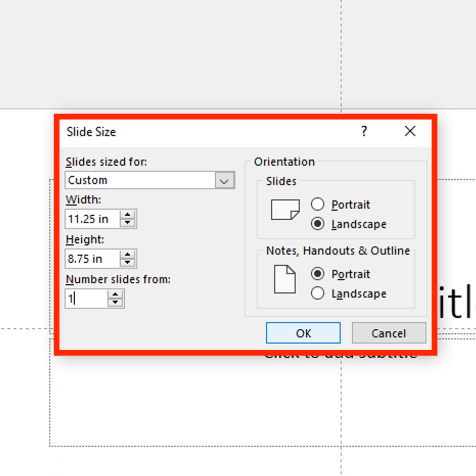Choose Portrait for Notes, Handouts & Outline

click(318, 274)
